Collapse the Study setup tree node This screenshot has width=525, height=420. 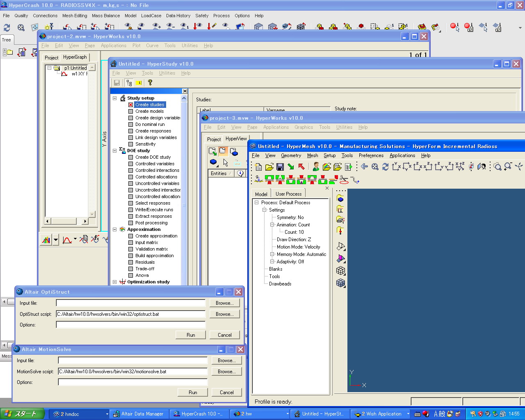[114, 98]
